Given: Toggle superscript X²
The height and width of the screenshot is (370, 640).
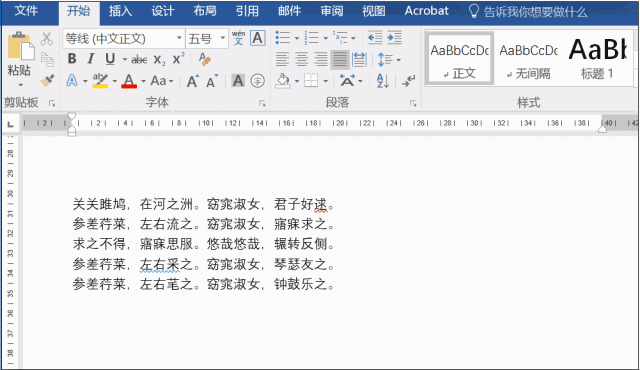Looking at the screenshot, I should [x=178, y=59].
